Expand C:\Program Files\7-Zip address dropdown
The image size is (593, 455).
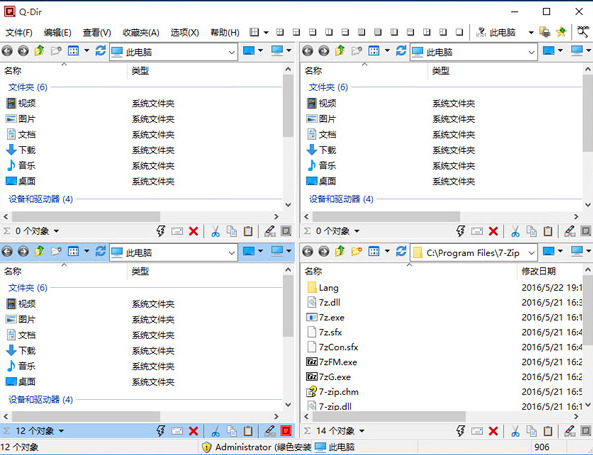[x=531, y=253]
